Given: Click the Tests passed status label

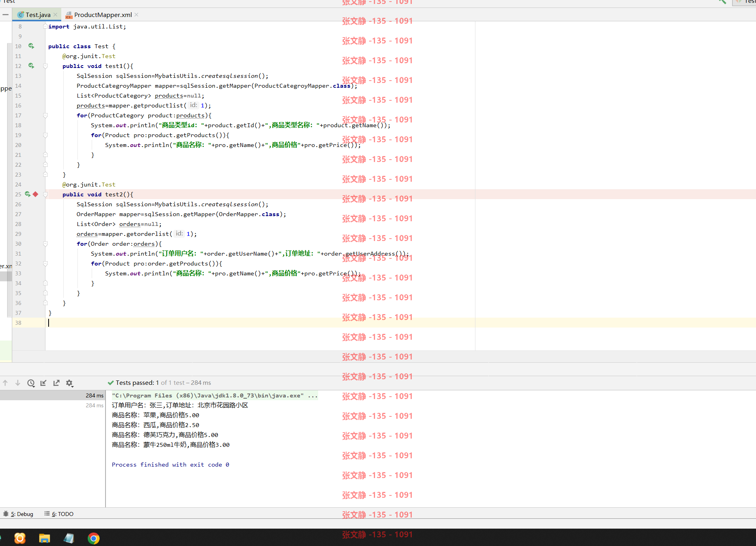Looking at the screenshot, I should (159, 383).
